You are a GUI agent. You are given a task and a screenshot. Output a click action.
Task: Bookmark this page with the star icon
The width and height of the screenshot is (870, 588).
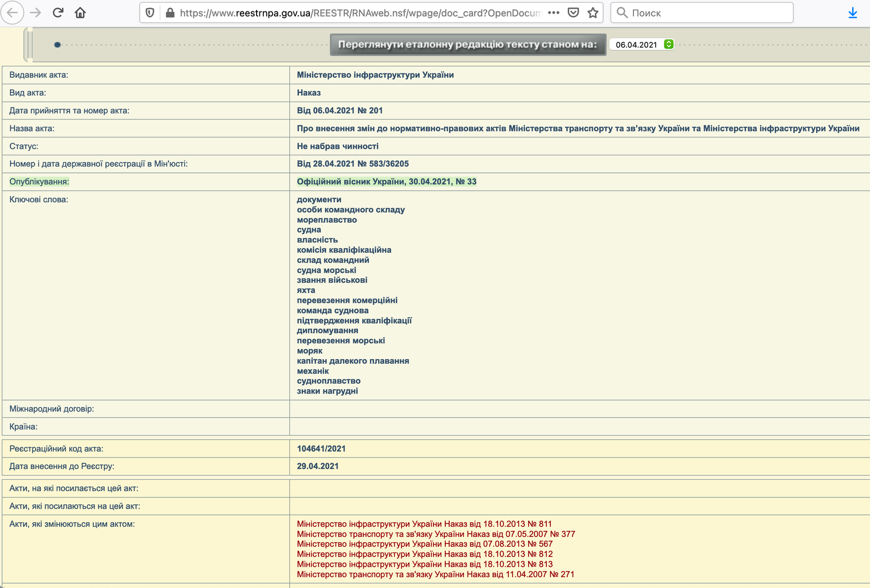pyautogui.click(x=593, y=12)
